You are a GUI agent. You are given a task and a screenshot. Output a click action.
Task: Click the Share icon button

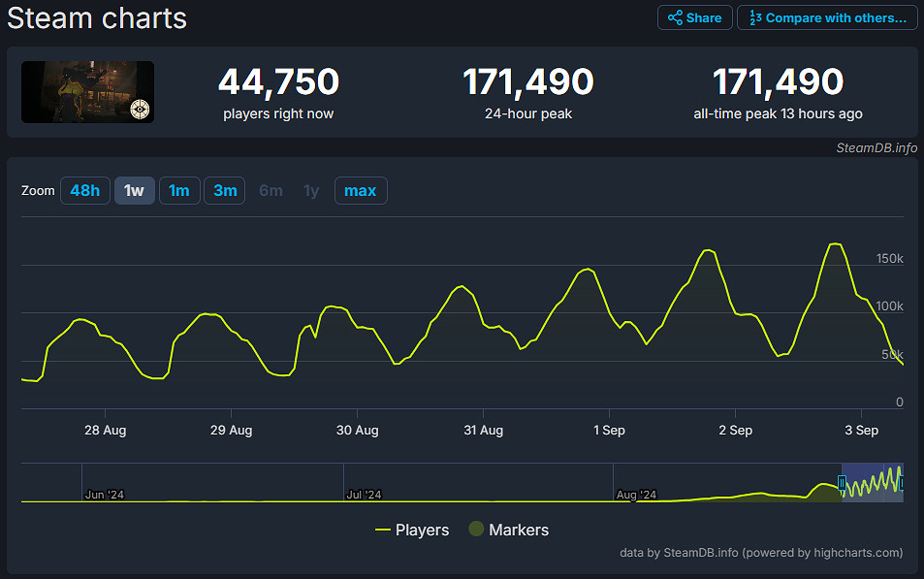[x=694, y=17]
